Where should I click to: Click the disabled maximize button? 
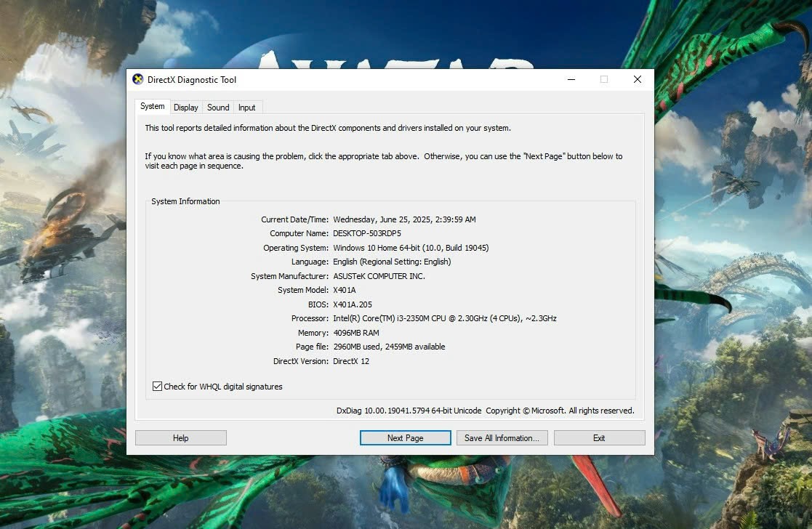pos(604,79)
